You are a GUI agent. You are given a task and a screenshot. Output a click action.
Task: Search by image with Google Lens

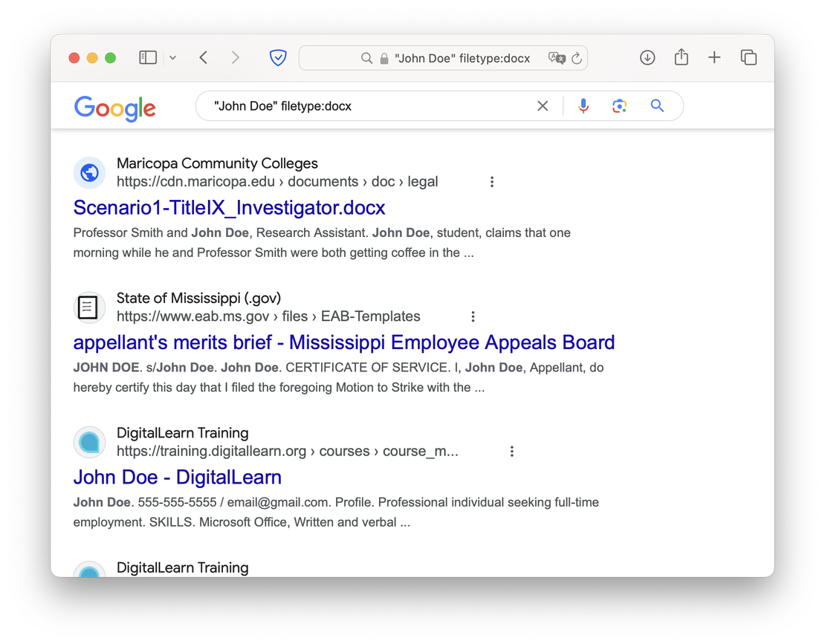click(x=620, y=106)
